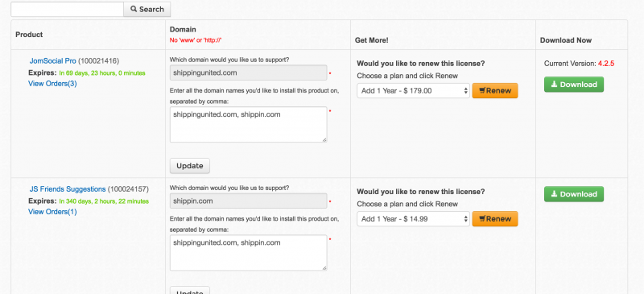Open the JS Friends Suggestions product link
This screenshot has height=294, width=644.
pos(68,189)
